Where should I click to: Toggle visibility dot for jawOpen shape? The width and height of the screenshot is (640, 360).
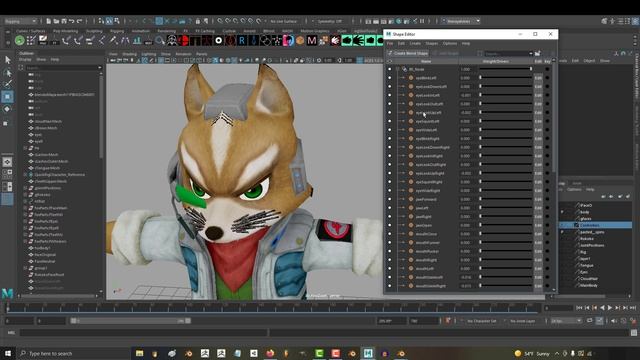pos(389,225)
